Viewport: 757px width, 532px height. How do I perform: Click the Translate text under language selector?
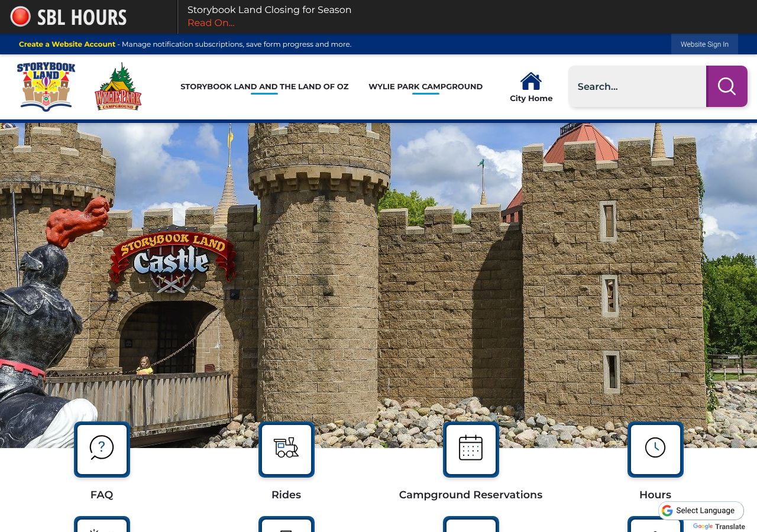[730, 527]
